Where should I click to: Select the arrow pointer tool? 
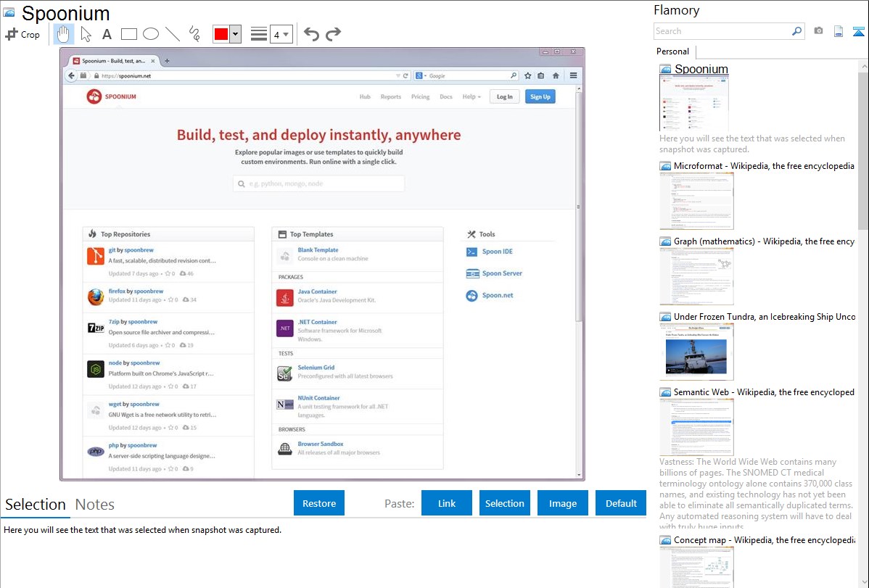pos(86,34)
